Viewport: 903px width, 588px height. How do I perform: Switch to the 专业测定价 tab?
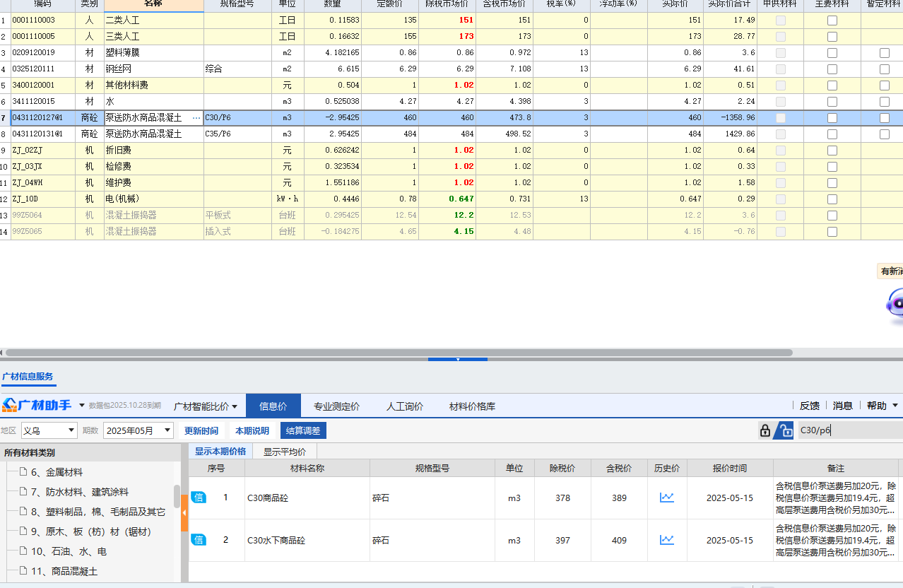337,406
